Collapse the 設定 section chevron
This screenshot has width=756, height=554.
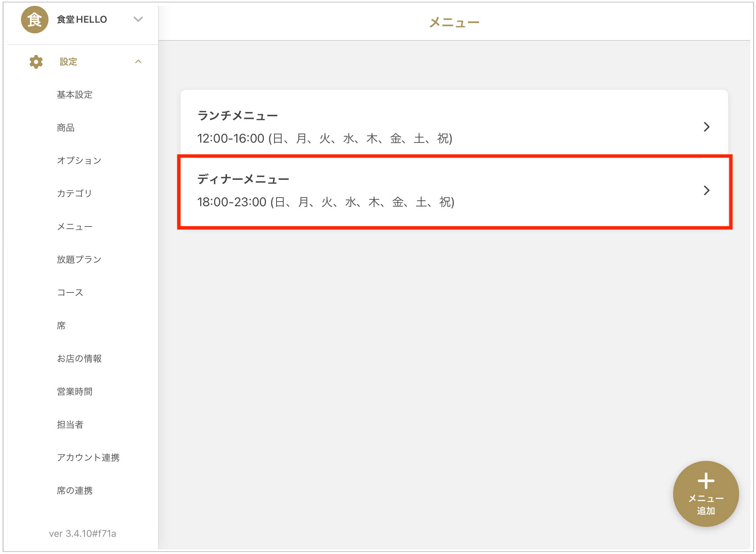pyautogui.click(x=138, y=62)
